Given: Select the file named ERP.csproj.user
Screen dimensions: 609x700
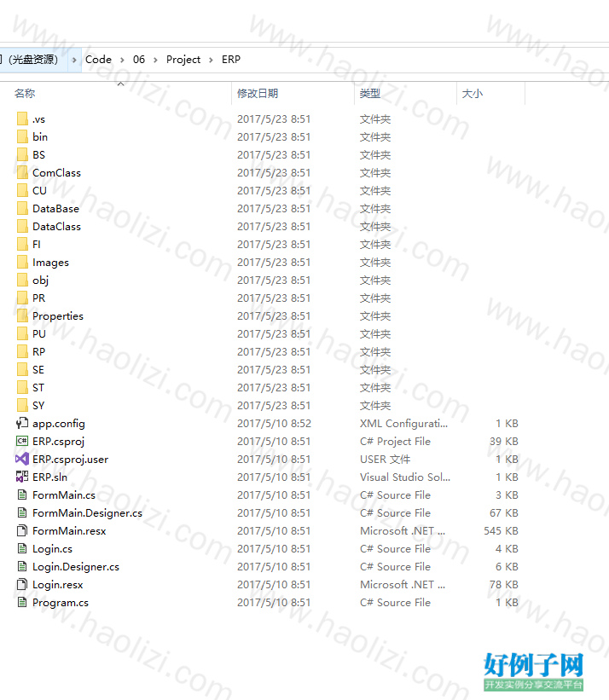Looking at the screenshot, I should [70, 460].
